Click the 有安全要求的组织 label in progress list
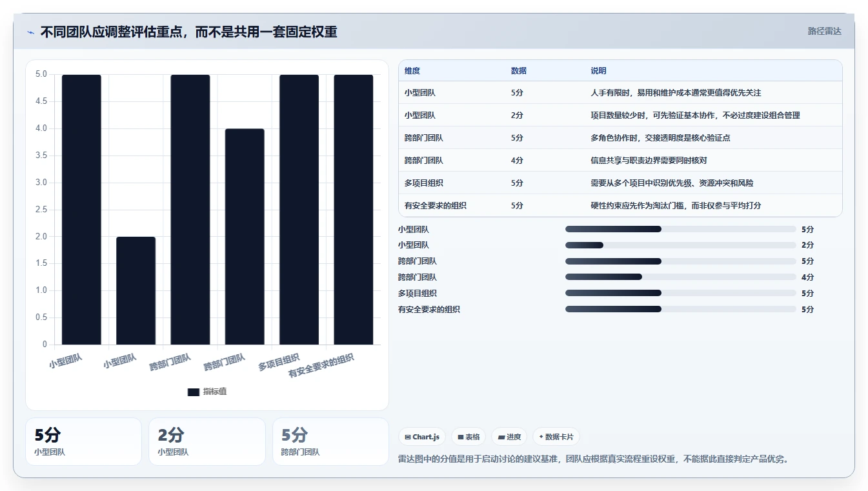868x491 pixels. point(429,310)
